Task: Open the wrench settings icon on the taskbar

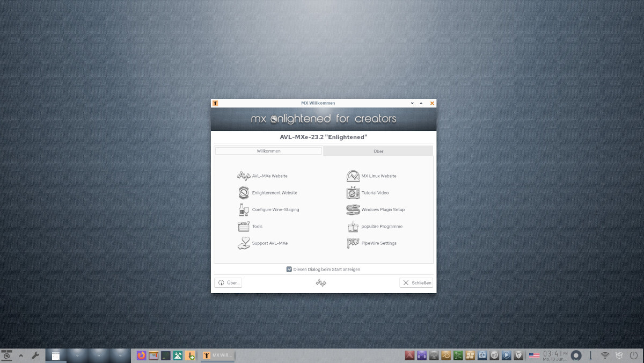Action: point(35,355)
